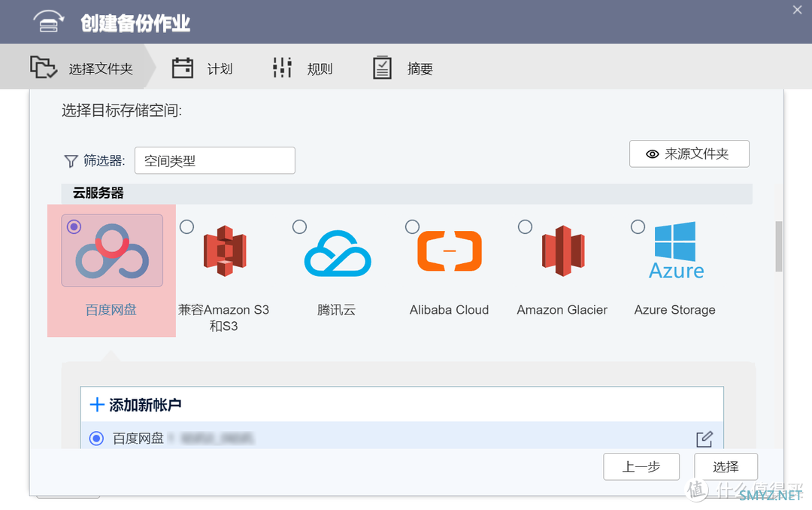Click the rules sliders icon
Viewport: 812px width, 510px height.
coord(282,68)
